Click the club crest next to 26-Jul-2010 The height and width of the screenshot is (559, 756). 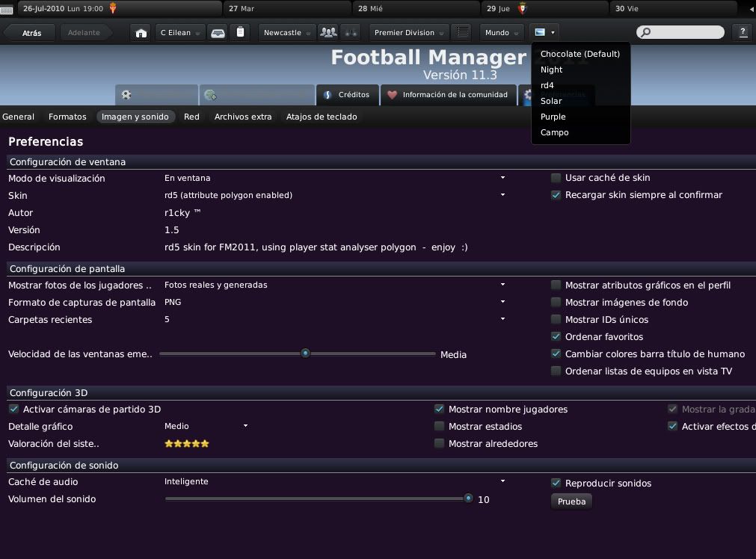click(113, 8)
